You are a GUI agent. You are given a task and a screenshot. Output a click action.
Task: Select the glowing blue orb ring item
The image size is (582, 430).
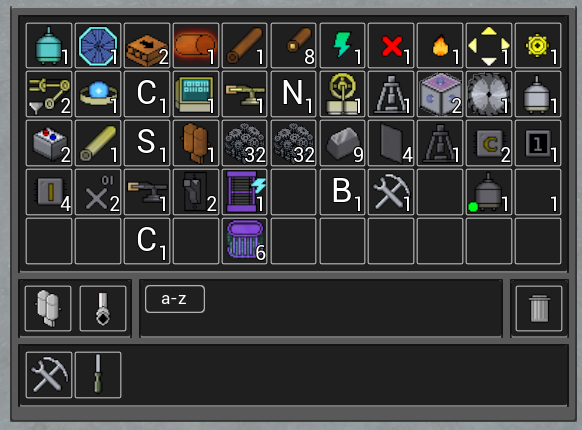pyautogui.click(x=98, y=94)
